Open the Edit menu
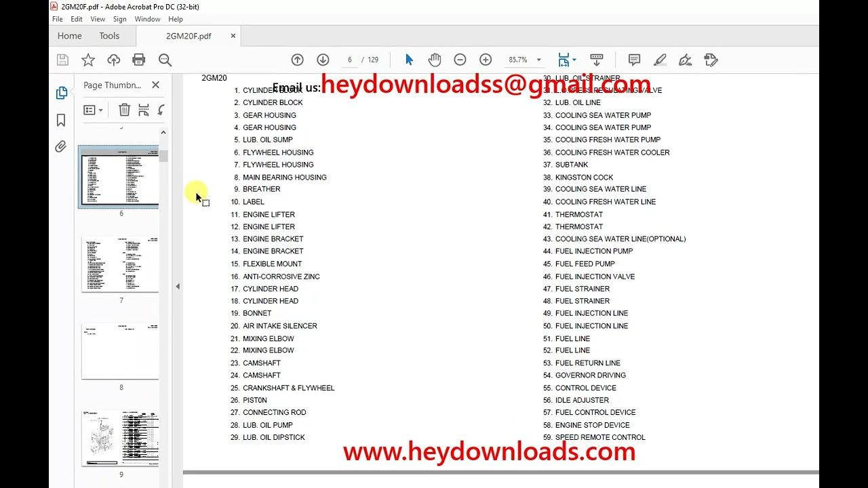The height and width of the screenshot is (488, 868). (77, 19)
